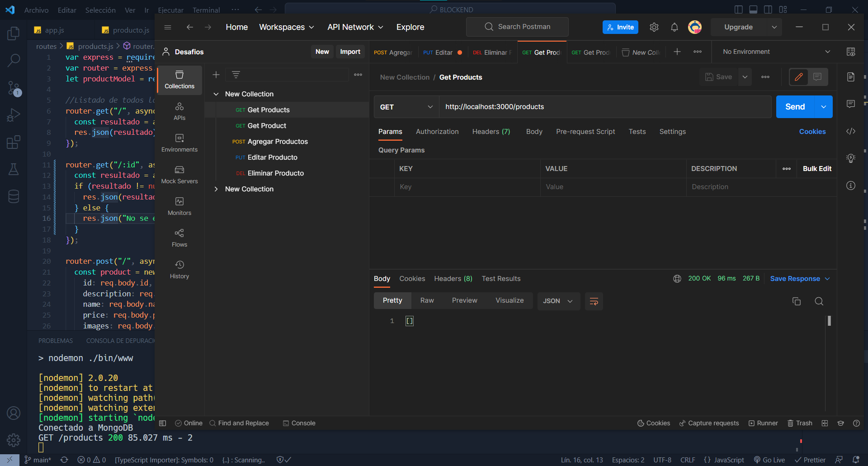Viewport: 868px width, 466px height.
Task: Open VS Code Run and Debug icon
Action: 14,115
